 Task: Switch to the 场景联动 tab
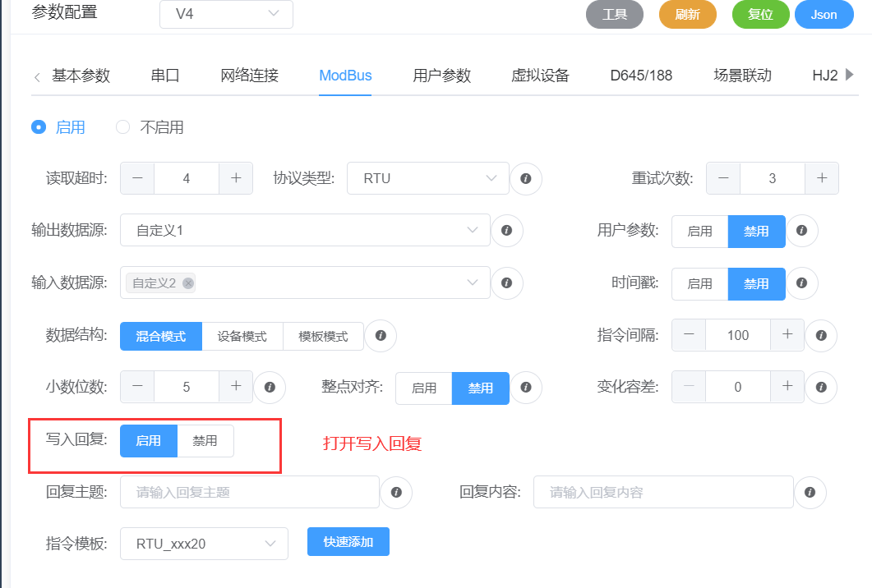pos(742,76)
